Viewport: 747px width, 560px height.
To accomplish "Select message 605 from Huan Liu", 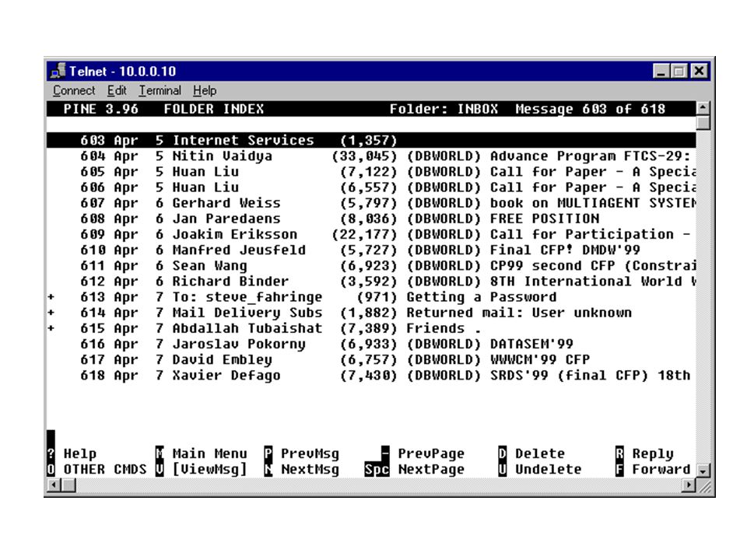I will (x=371, y=172).
